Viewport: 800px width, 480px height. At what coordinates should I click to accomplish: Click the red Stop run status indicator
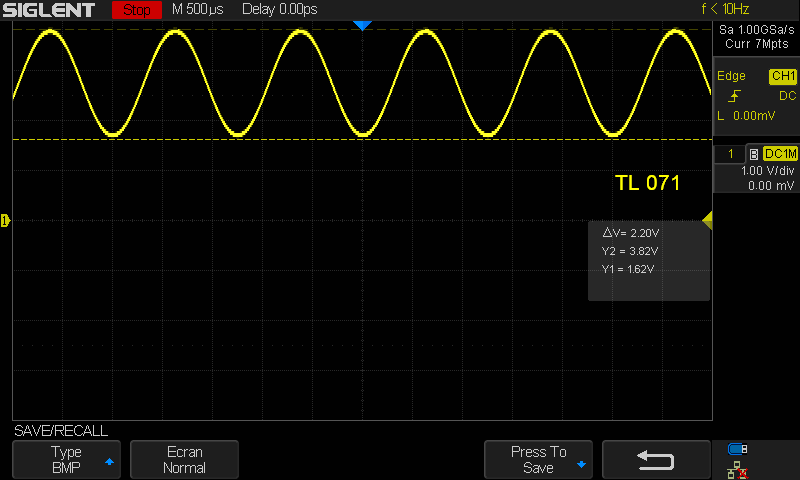137,10
